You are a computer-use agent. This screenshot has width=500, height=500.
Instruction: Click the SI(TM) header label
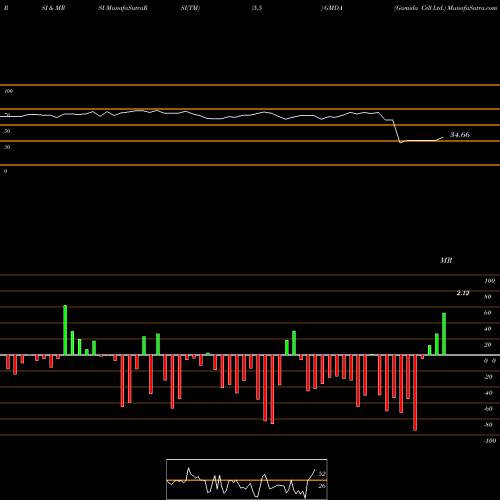click(190, 8)
